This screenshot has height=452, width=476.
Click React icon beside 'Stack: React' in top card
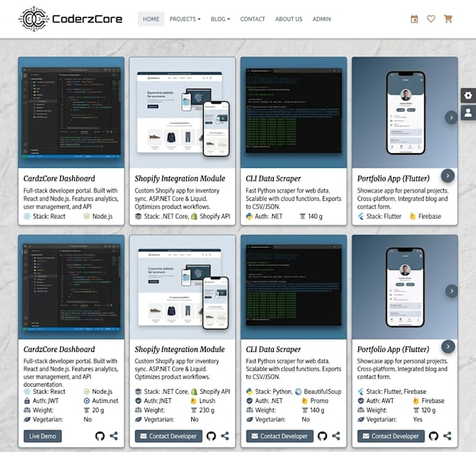point(27,216)
